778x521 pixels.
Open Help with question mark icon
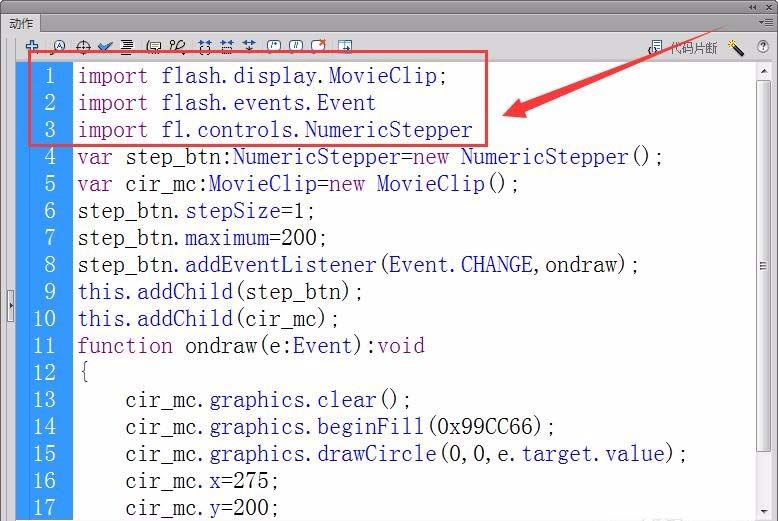point(763,47)
